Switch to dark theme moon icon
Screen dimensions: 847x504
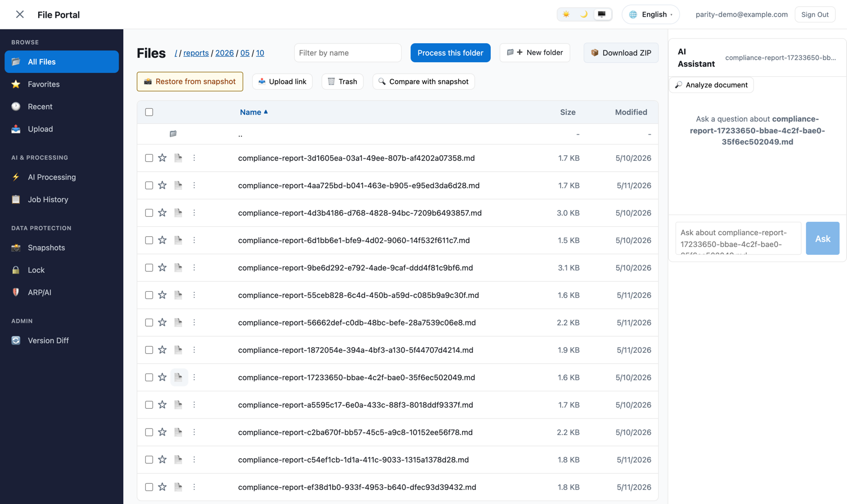coord(584,15)
